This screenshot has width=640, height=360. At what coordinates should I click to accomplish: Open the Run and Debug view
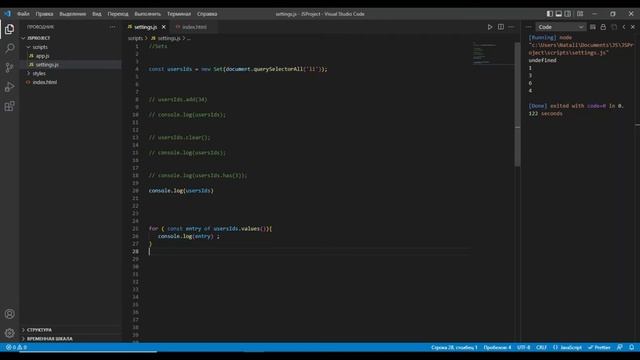9,87
